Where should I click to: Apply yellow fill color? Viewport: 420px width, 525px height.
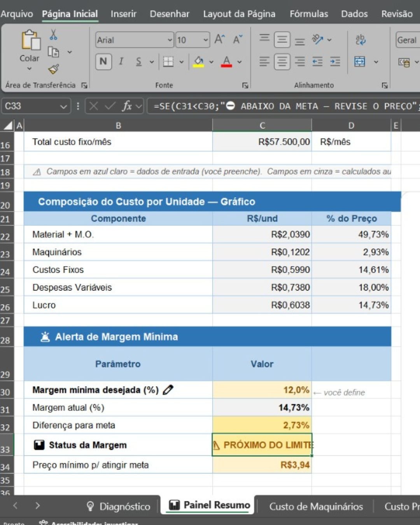tap(199, 61)
